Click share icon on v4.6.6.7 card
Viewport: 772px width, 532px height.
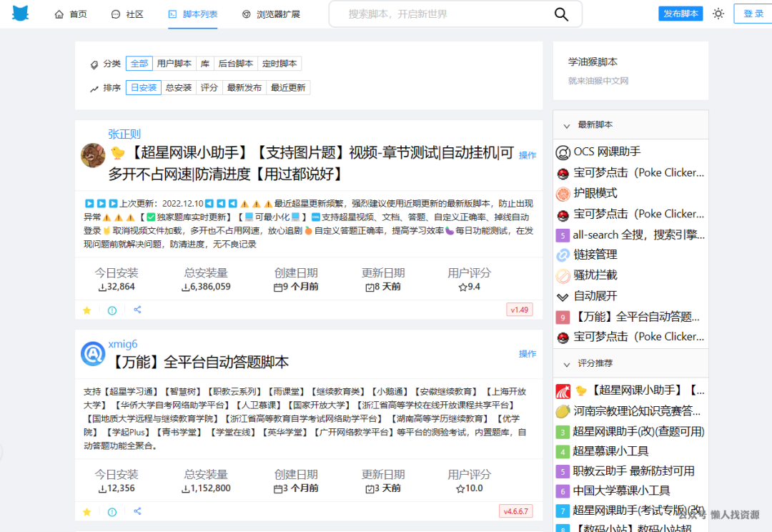pos(137,511)
